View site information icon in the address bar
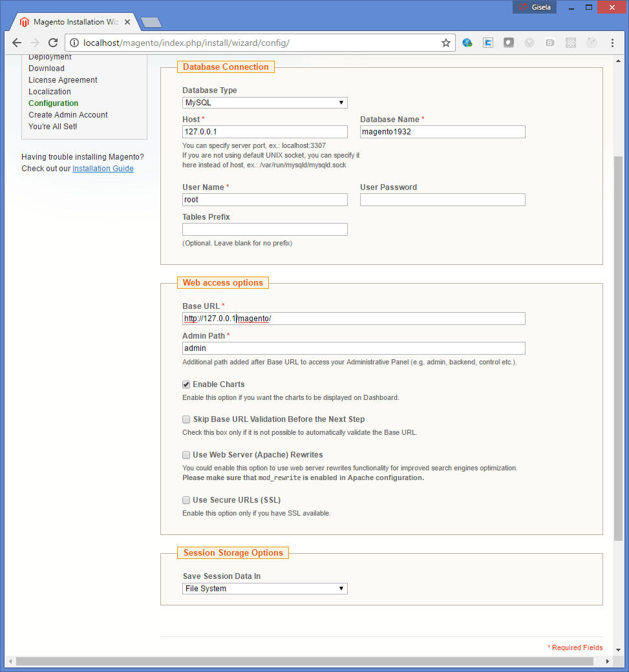The width and height of the screenshot is (629, 672). (x=74, y=43)
